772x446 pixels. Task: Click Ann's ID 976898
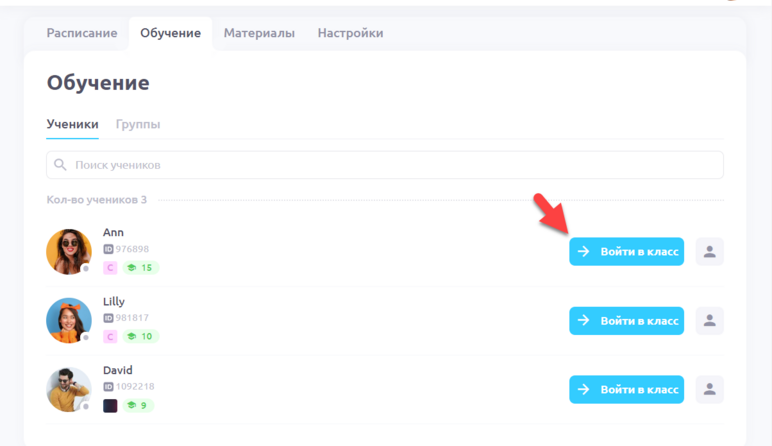click(x=126, y=249)
